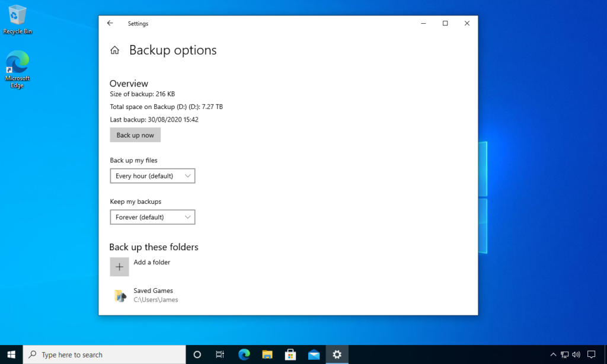Open Task View from the taskbar
The height and width of the screenshot is (364, 607).
pos(220,354)
